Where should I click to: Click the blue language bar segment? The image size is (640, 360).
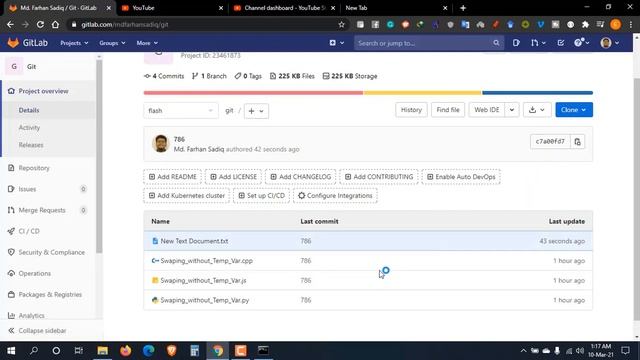(538, 93)
